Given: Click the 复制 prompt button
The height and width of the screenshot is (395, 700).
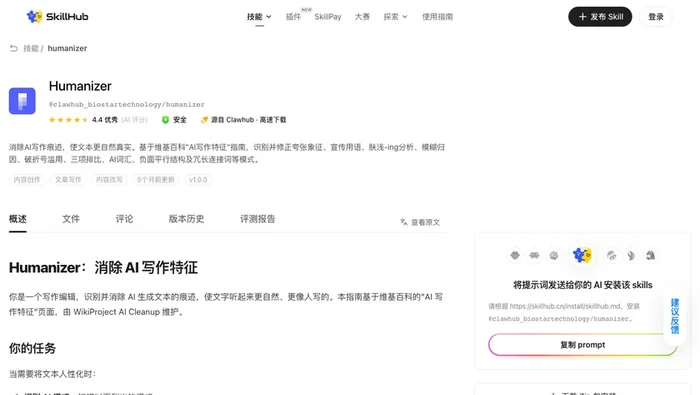Looking at the screenshot, I should 583,345.
